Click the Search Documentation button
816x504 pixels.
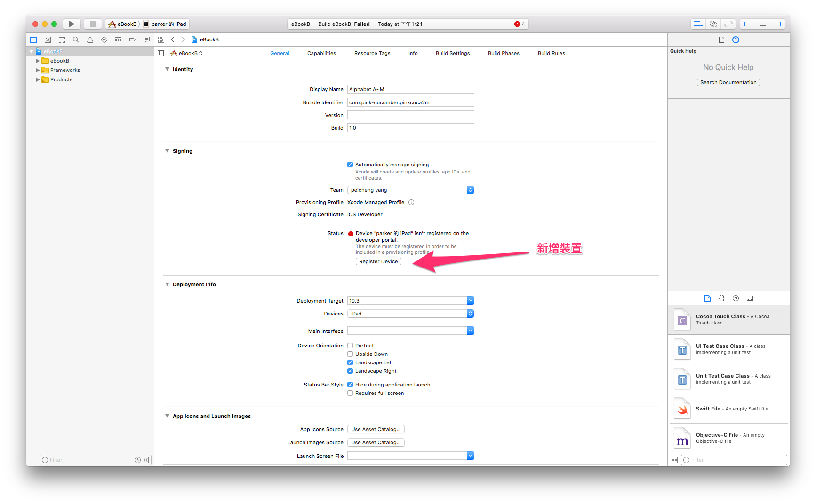coord(728,82)
